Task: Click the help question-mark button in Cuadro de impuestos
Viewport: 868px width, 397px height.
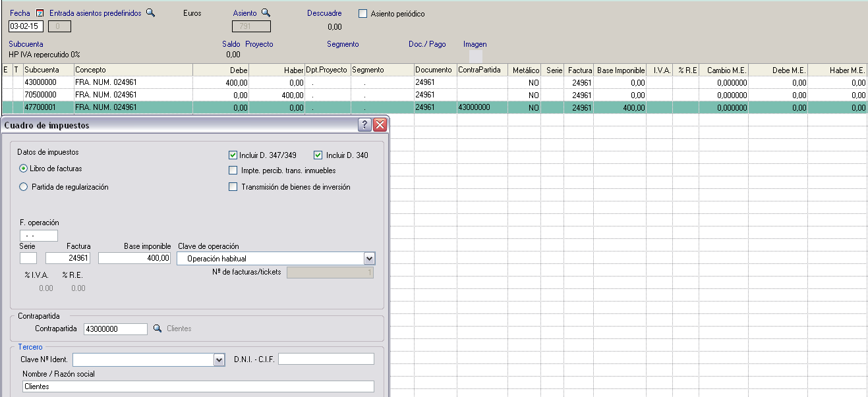Action: pos(364,125)
